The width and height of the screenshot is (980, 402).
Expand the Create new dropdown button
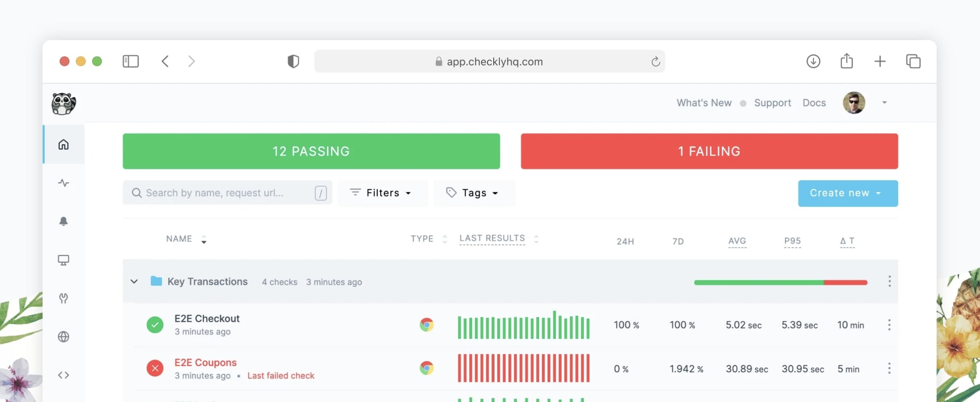[x=848, y=193]
